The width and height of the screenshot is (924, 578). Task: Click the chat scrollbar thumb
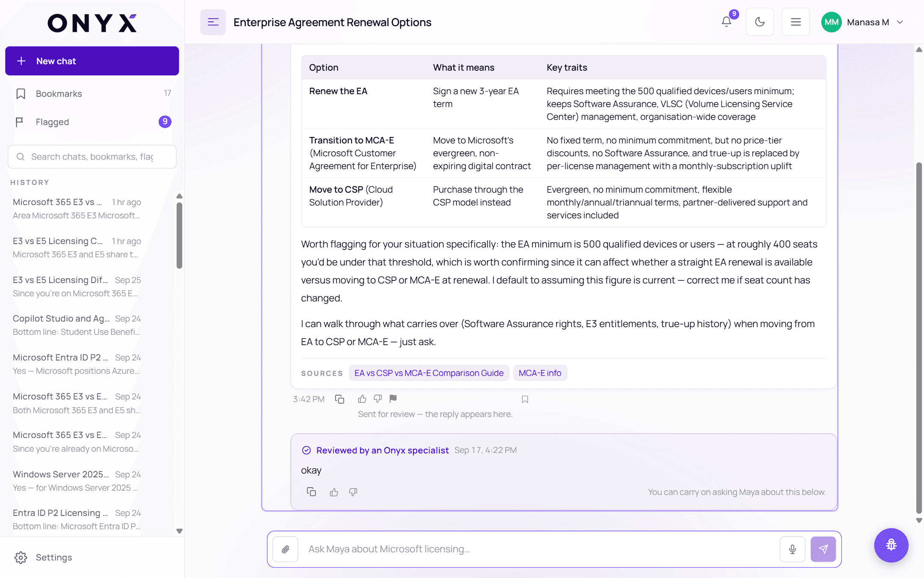point(919,338)
